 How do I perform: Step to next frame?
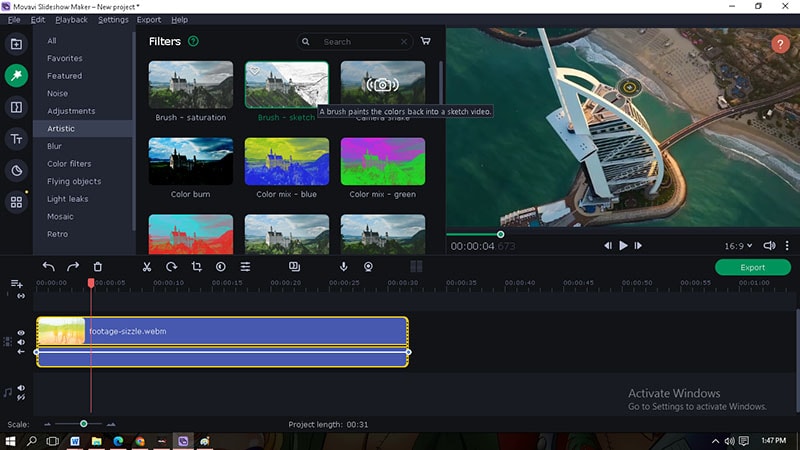[x=638, y=245]
